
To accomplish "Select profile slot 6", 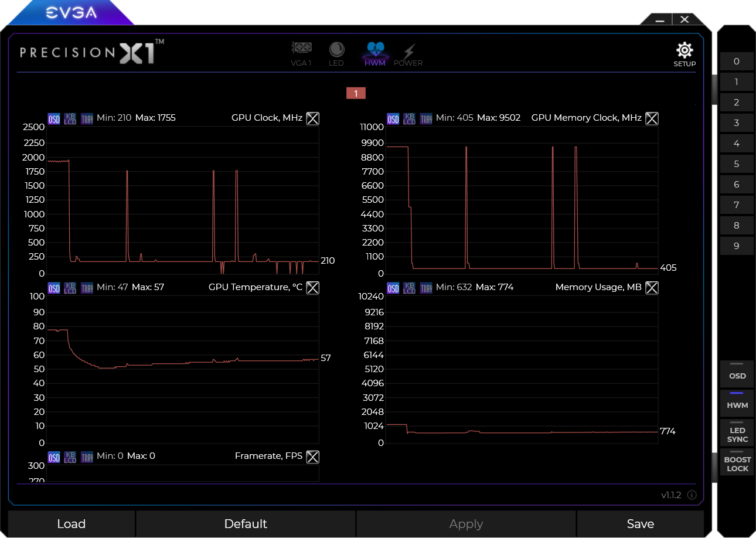I will pos(737,185).
